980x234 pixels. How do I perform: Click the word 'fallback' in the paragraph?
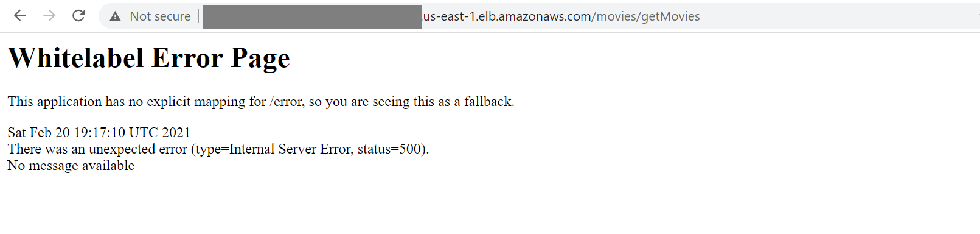[488, 101]
